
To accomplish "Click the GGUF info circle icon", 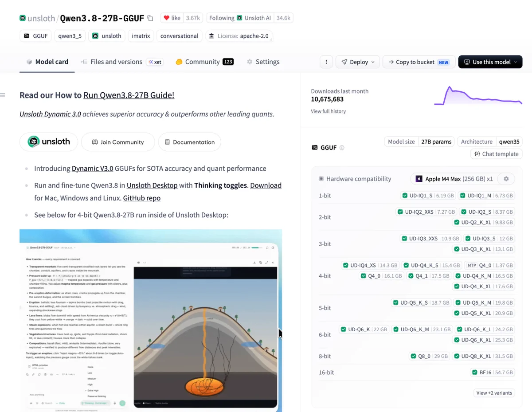I will pyautogui.click(x=342, y=148).
